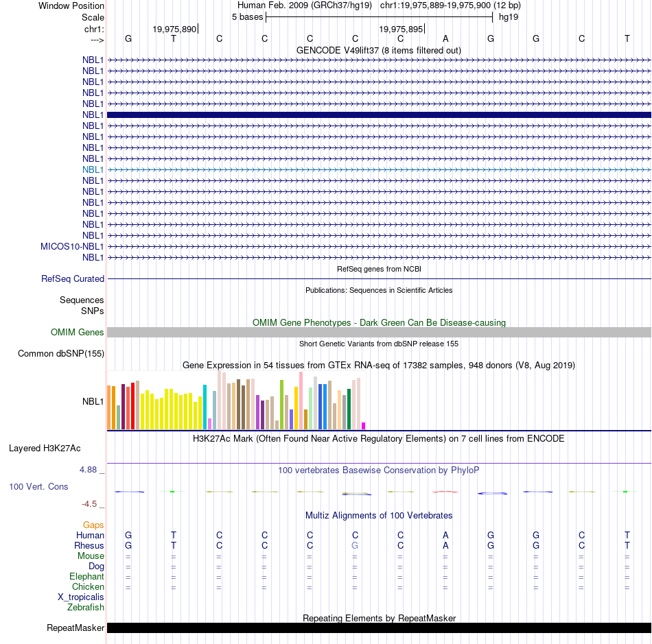Click the A base in the Rhesus alignment row
652x644 pixels.
click(x=445, y=545)
